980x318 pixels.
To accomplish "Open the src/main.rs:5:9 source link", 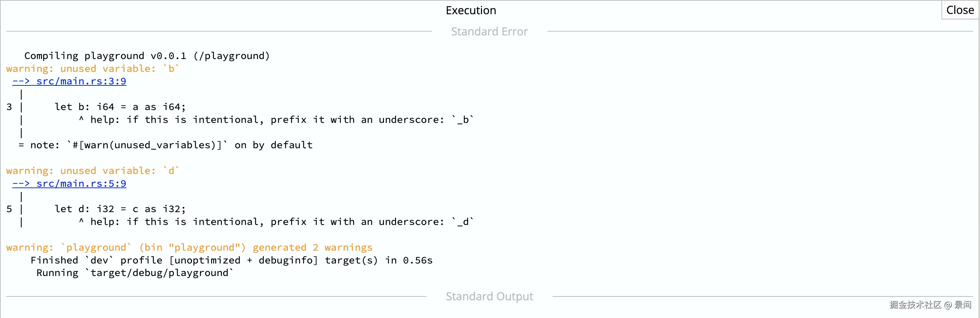I will pyautogui.click(x=69, y=184).
